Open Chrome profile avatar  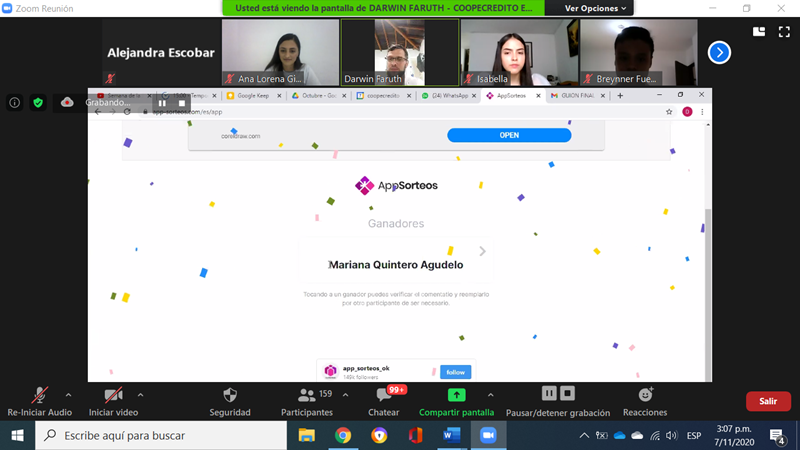pyautogui.click(x=687, y=112)
